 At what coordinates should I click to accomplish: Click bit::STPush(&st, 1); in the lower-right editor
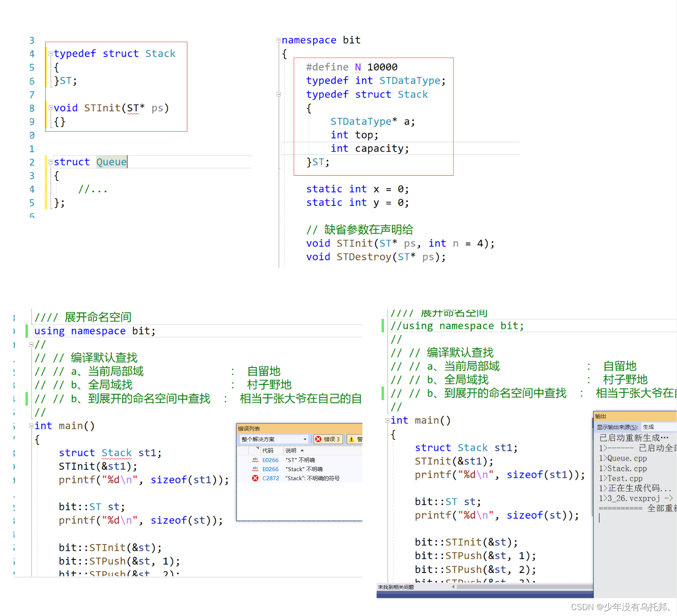(x=476, y=556)
